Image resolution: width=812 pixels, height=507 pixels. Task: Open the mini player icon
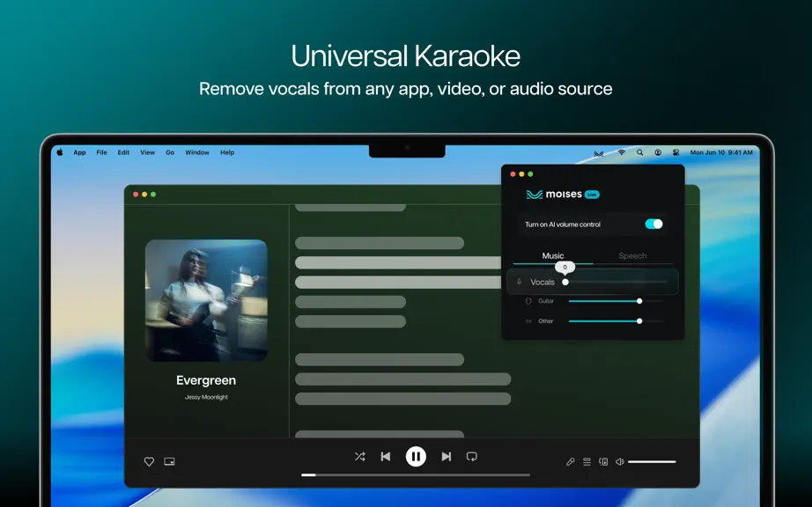[169, 461]
